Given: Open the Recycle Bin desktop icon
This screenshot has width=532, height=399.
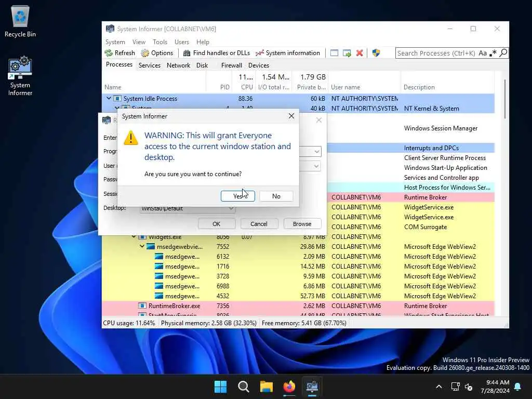Looking at the screenshot, I should 20,21.
